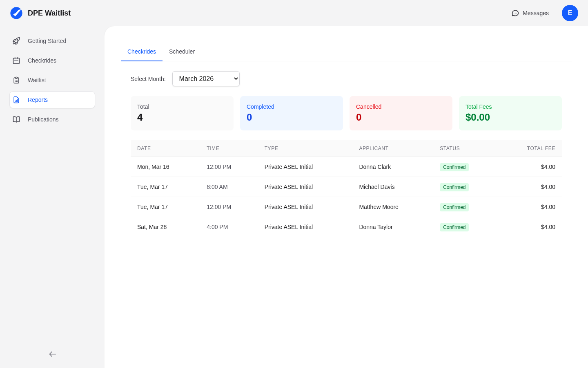Choose March 2026 from month selector
Viewport: 588px width, 368px height.
point(206,79)
